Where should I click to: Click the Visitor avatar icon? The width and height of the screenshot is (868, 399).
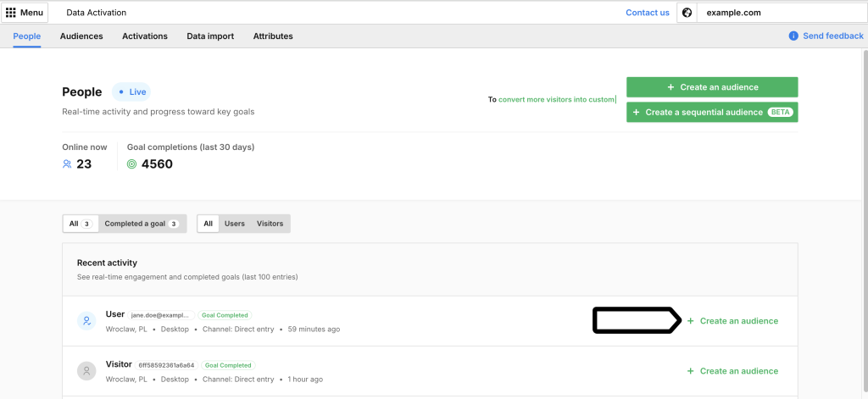[86, 371]
